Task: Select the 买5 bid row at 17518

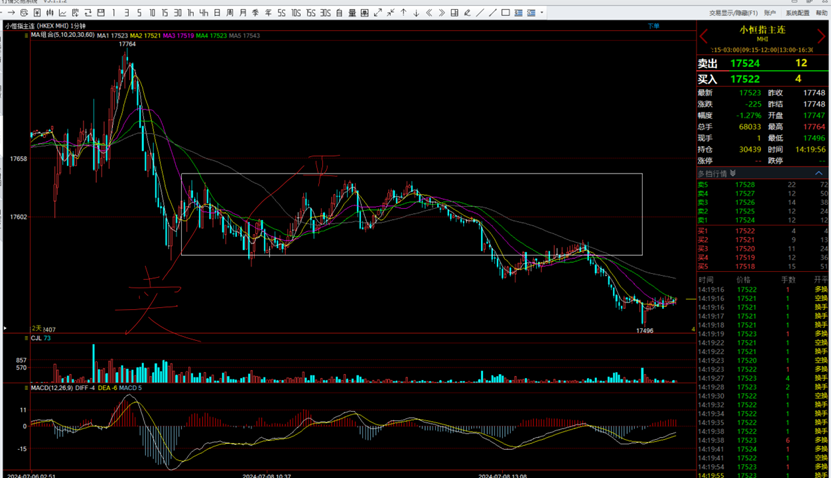Action: (763, 267)
